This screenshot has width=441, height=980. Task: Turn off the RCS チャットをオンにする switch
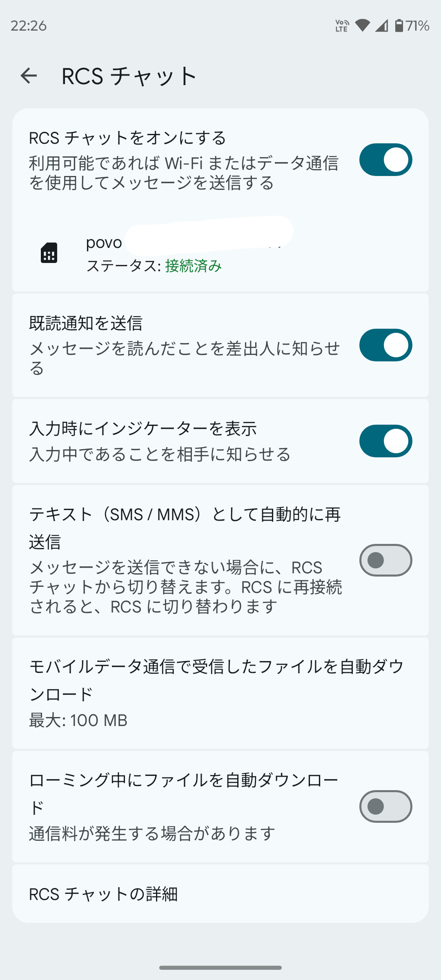click(x=385, y=160)
